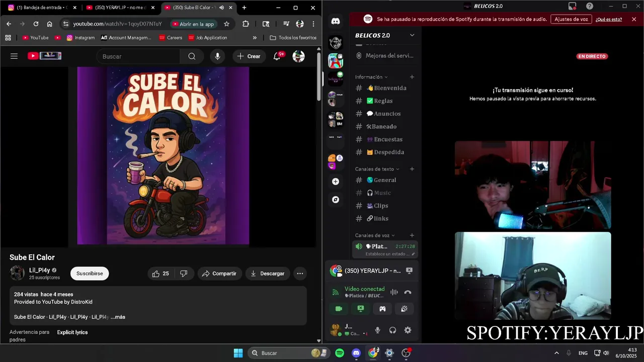Show more Chrome bookmarks chevron
The height and width of the screenshot is (362, 644).
pos(255,38)
